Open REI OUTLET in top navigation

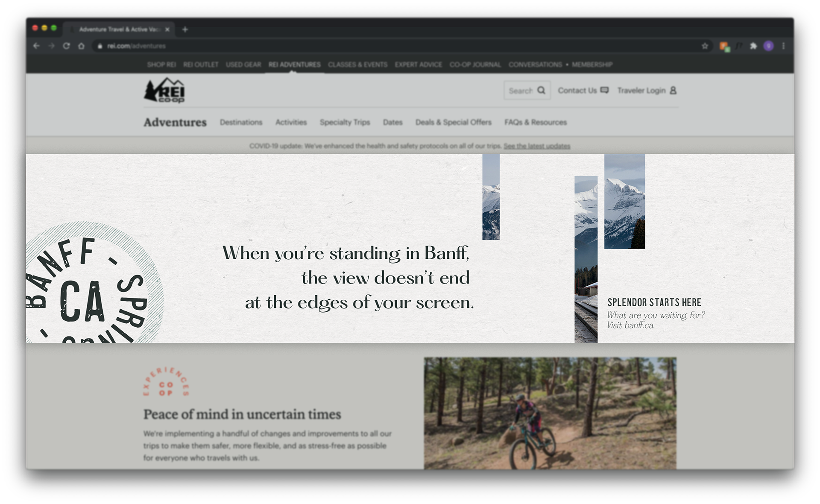pos(201,64)
